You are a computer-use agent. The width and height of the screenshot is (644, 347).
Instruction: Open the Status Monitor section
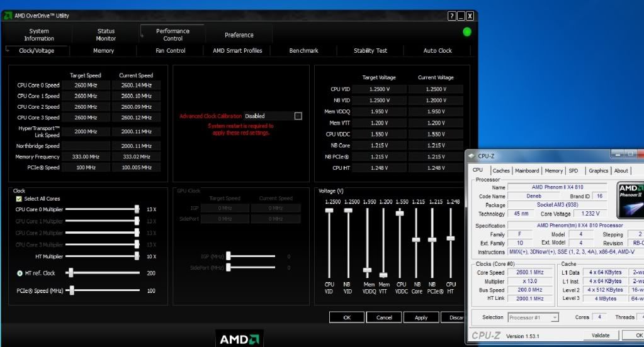click(x=106, y=35)
